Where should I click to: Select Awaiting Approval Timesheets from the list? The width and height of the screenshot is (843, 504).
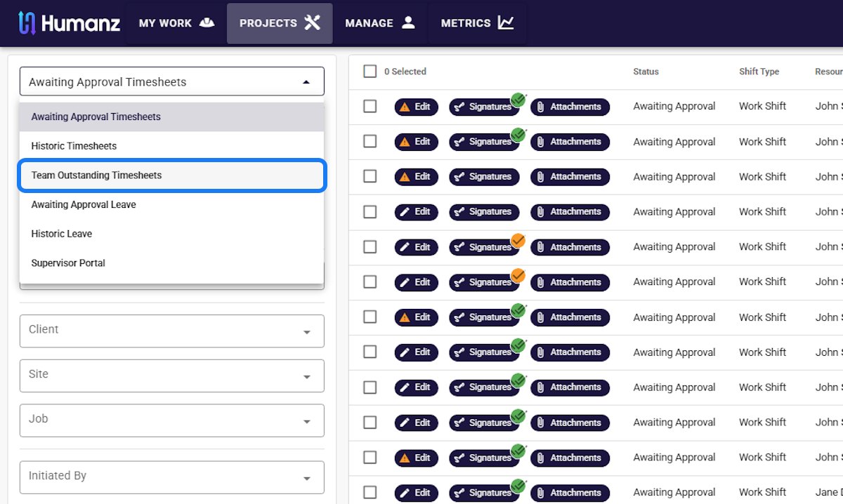point(172,117)
